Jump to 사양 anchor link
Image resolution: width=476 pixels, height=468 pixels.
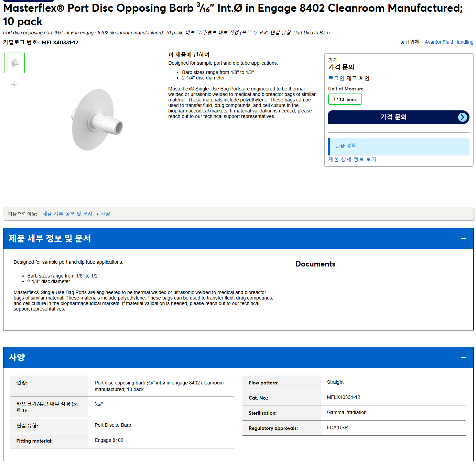(105, 214)
